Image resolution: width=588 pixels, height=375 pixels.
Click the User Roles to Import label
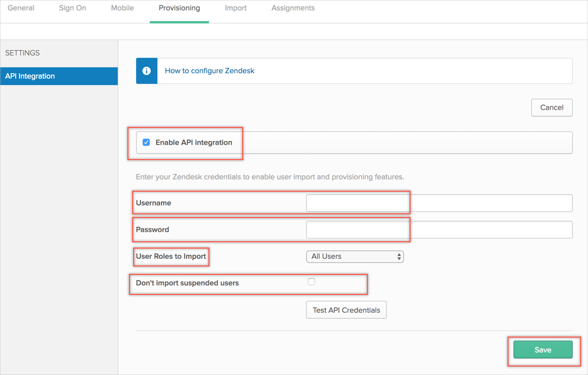pyautogui.click(x=171, y=256)
